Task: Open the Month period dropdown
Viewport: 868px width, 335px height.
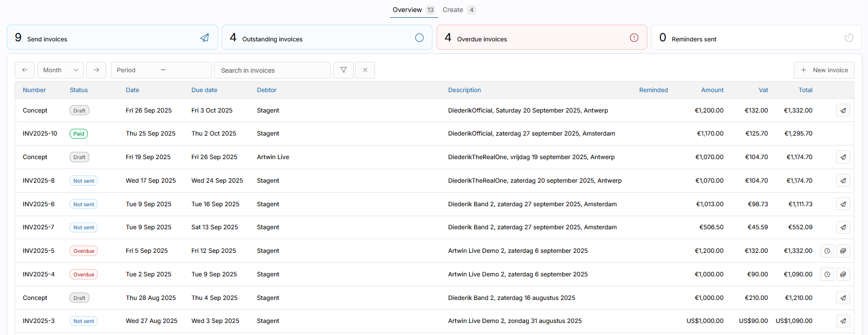Action: (x=61, y=70)
